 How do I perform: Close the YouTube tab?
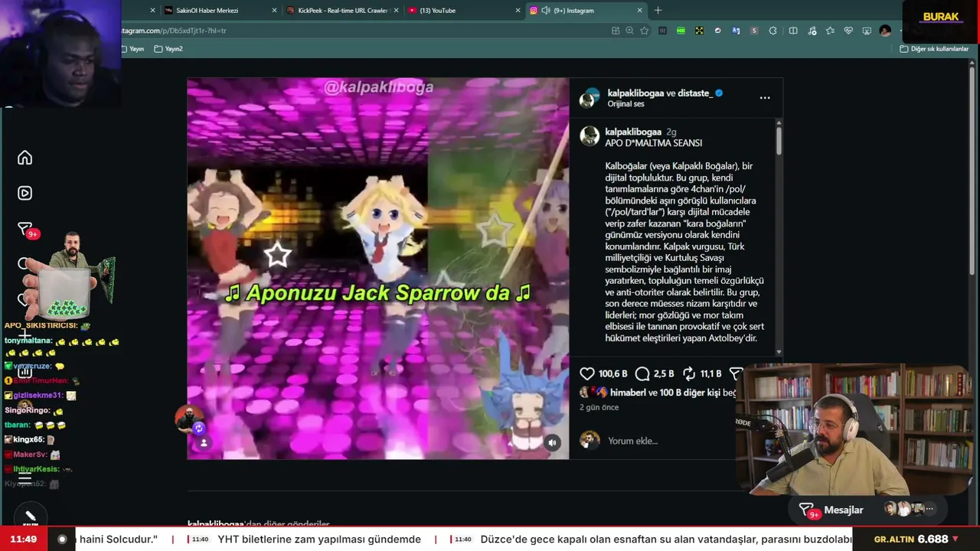[x=518, y=11]
